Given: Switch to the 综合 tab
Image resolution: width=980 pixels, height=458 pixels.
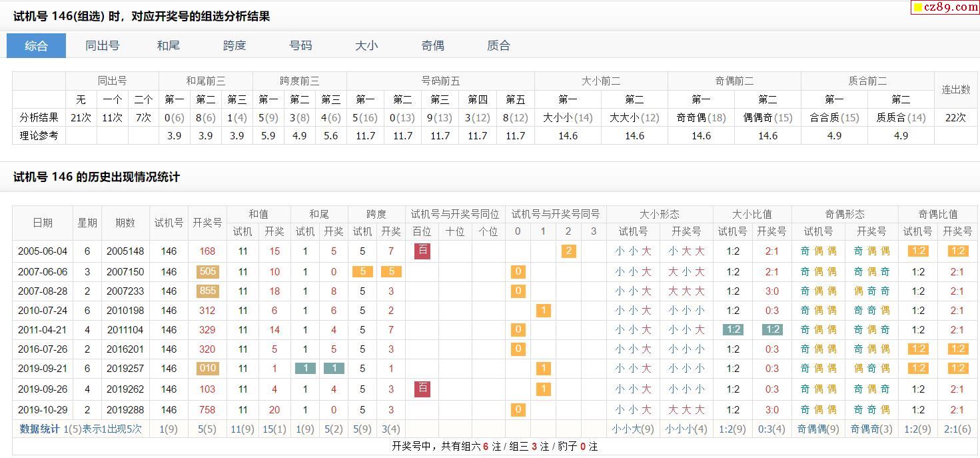Looking at the screenshot, I should coord(36,46).
